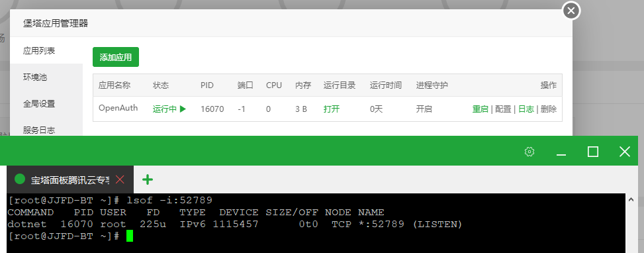This screenshot has height=253, width=644.
Task: Click the 堡塔应用管理器 dialog title
Action: click(x=56, y=23)
